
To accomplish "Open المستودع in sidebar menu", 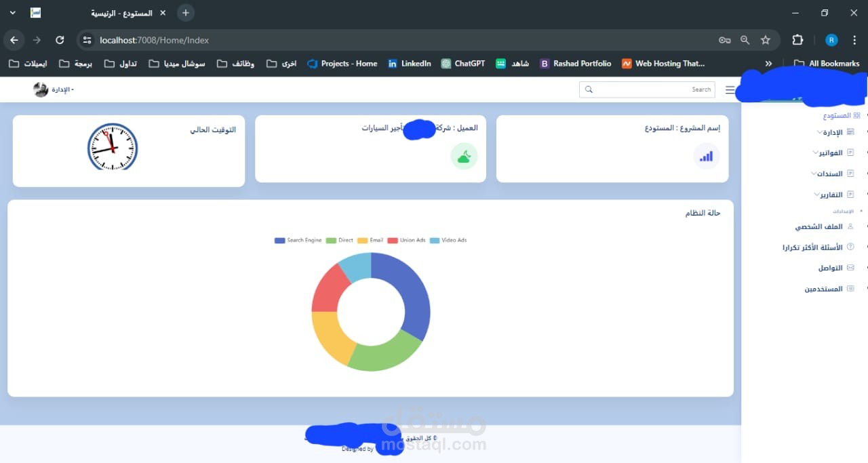I will click(x=837, y=116).
